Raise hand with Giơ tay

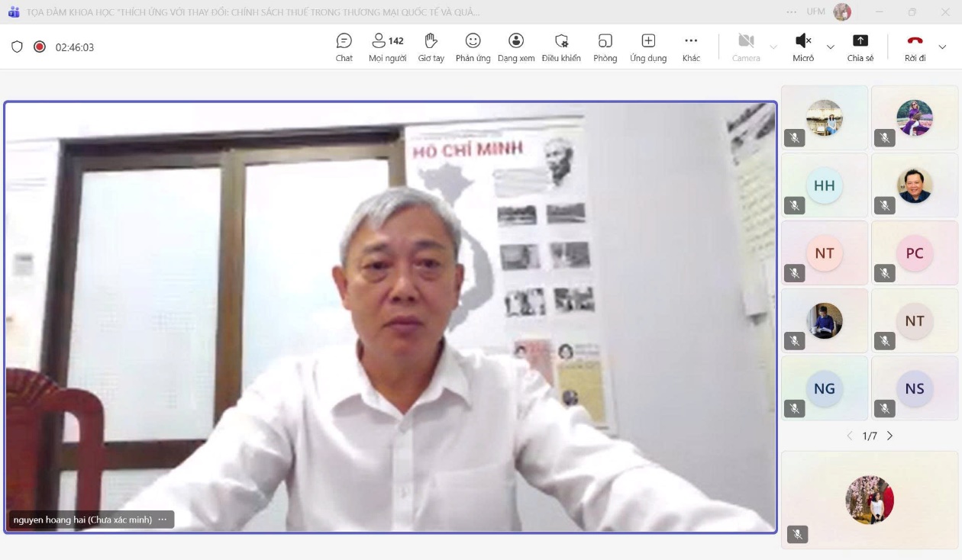pos(431,47)
